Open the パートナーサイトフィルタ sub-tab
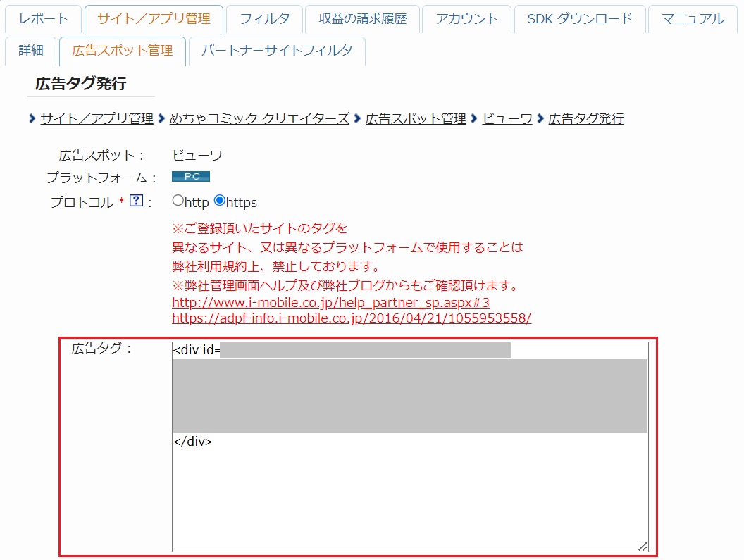The width and height of the screenshot is (744, 560). tap(277, 51)
